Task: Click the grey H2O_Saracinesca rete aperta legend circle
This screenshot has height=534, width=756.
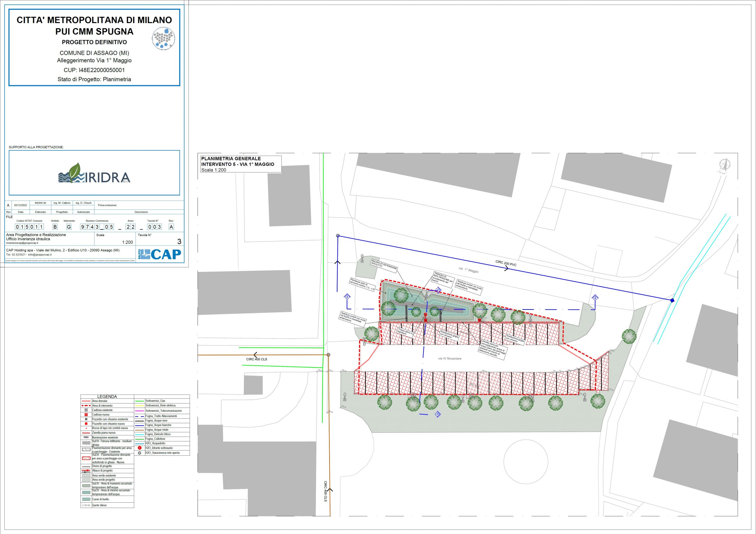Action: pos(140,453)
